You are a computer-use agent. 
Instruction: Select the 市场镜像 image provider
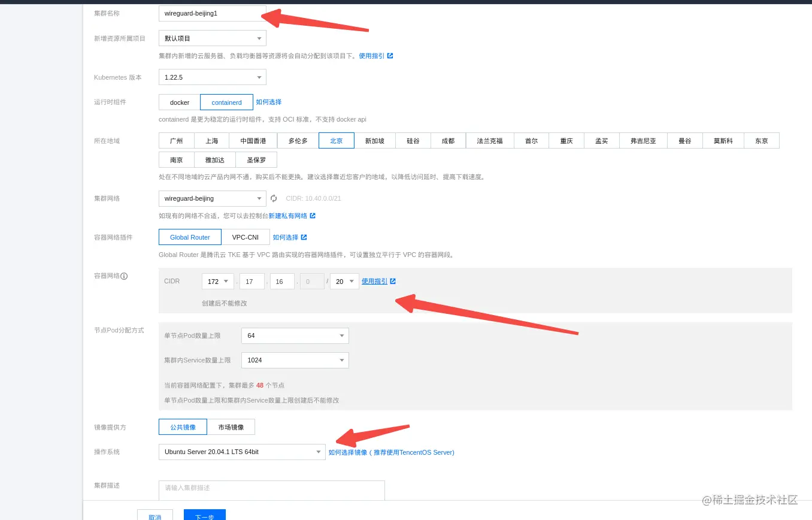pyautogui.click(x=231, y=427)
